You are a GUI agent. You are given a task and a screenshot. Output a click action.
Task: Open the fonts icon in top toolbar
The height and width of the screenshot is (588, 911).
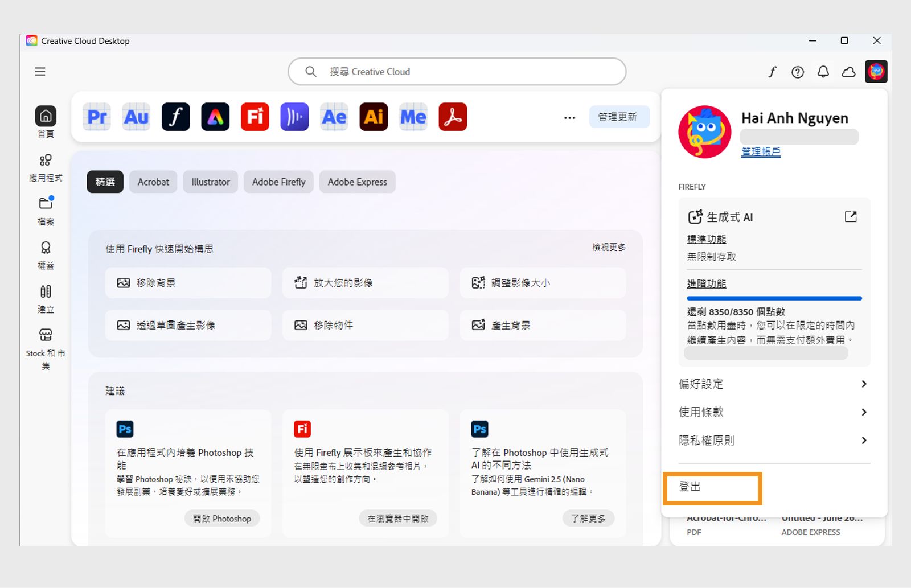coord(772,72)
